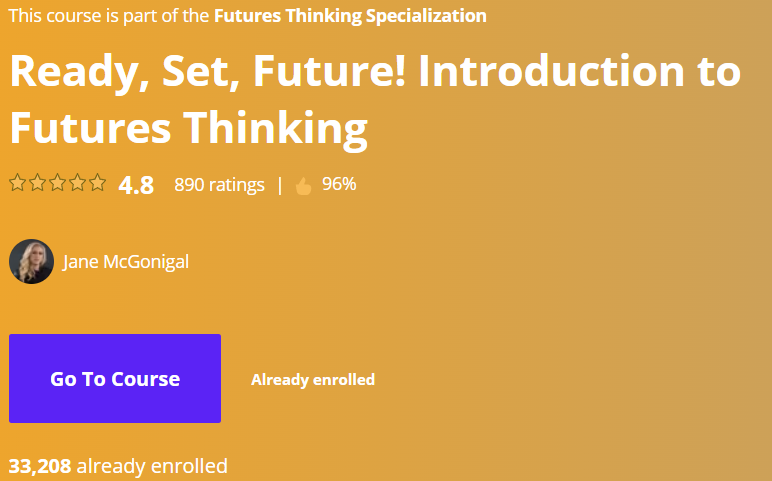
Task: Click the 4.8 rating score
Action: 136,186
